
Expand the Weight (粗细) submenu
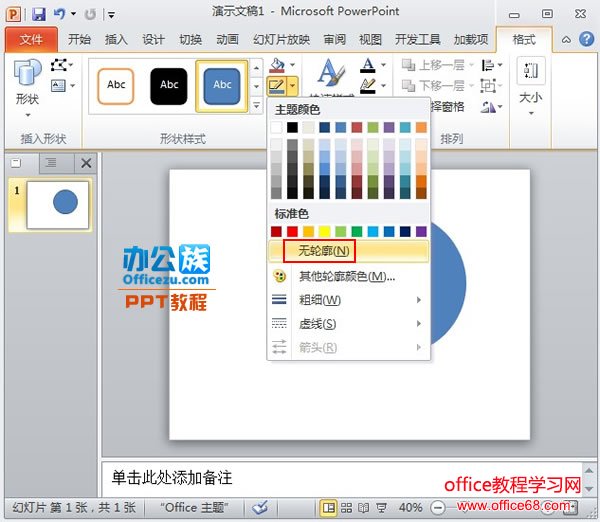click(x=348, y=300)
